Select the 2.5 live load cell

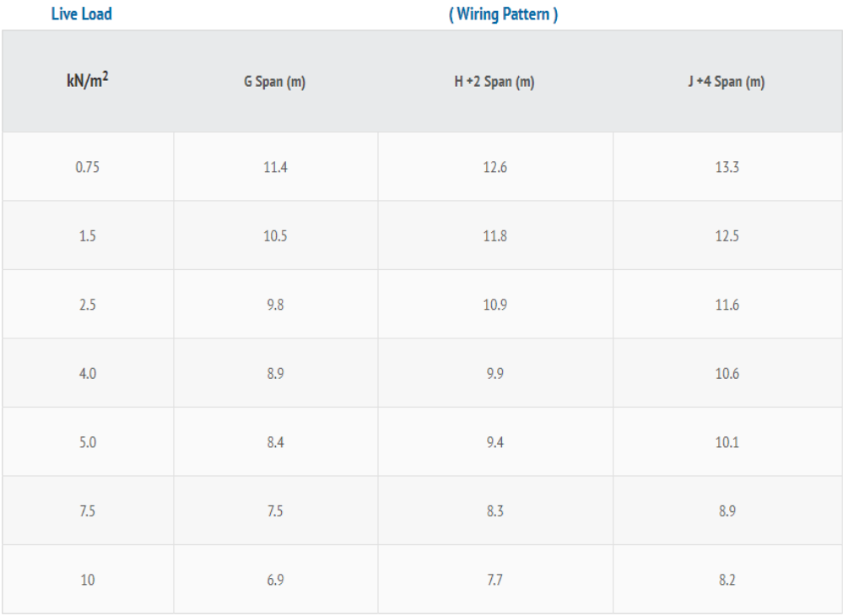coord(88,305)
